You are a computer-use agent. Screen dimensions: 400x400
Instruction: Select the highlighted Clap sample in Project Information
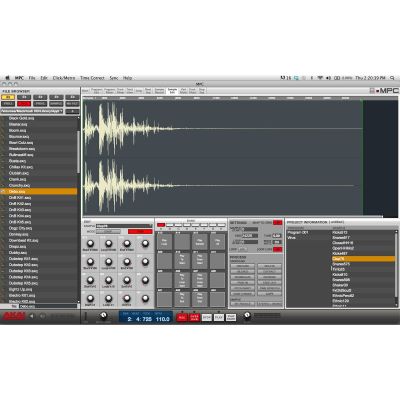pyautogui.click(x=363, y=259)
